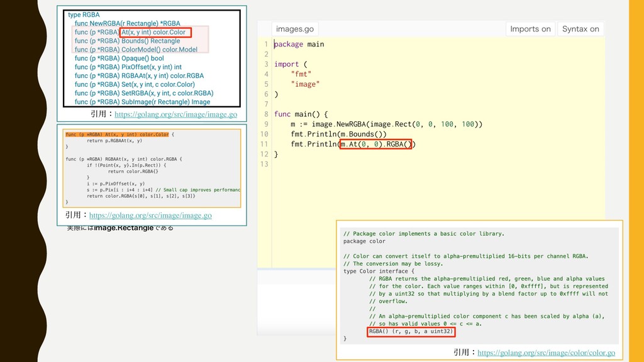Click the i := p.PixOffset(x, y) line
This screenshot has height=362, width=644.
116,184
